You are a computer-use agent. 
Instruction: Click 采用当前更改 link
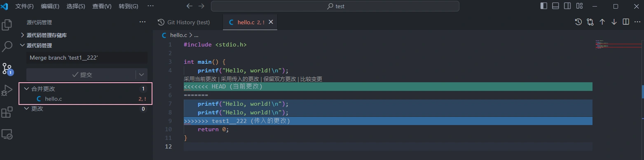pyautogui.click(x=200, y=79)
